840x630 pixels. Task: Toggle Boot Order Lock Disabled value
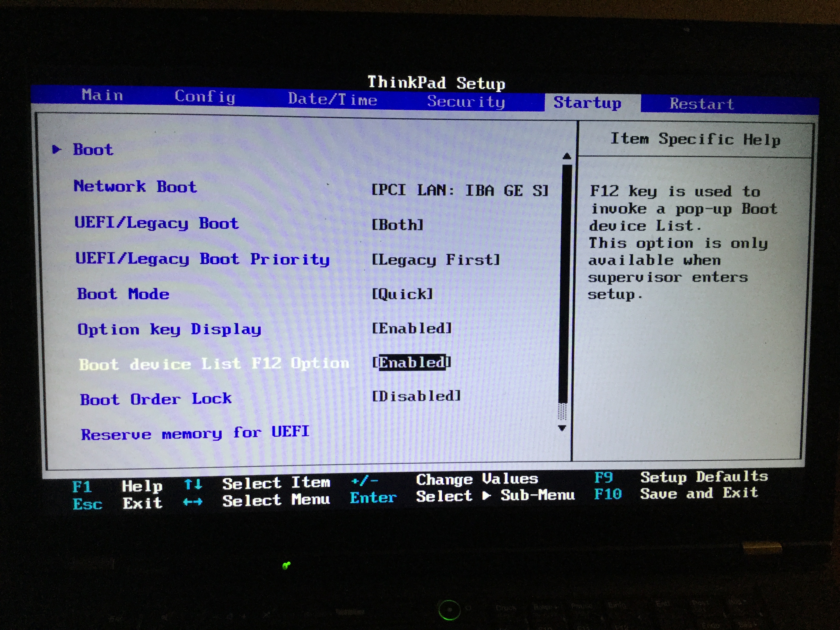pyautogui.click(x=416, y=396)
